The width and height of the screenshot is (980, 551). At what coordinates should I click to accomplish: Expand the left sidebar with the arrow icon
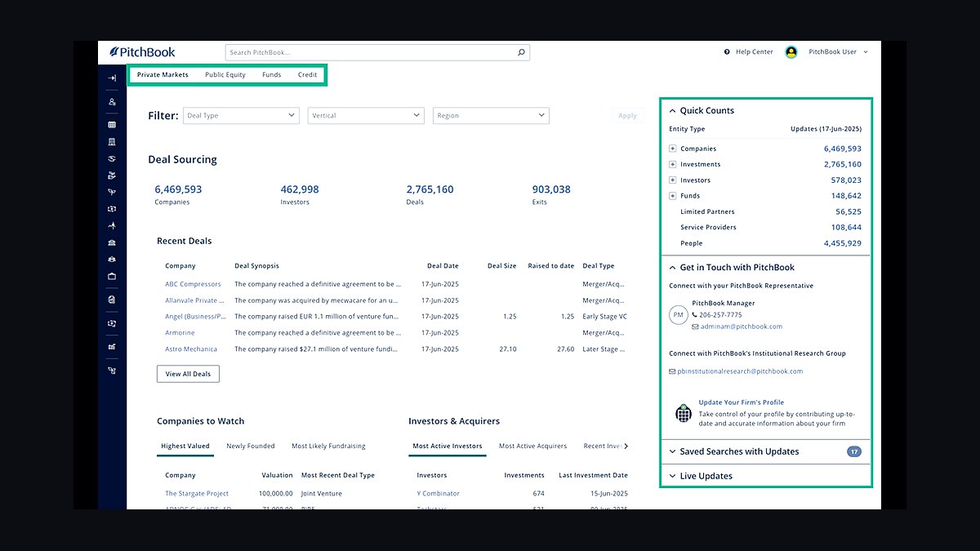112,78
